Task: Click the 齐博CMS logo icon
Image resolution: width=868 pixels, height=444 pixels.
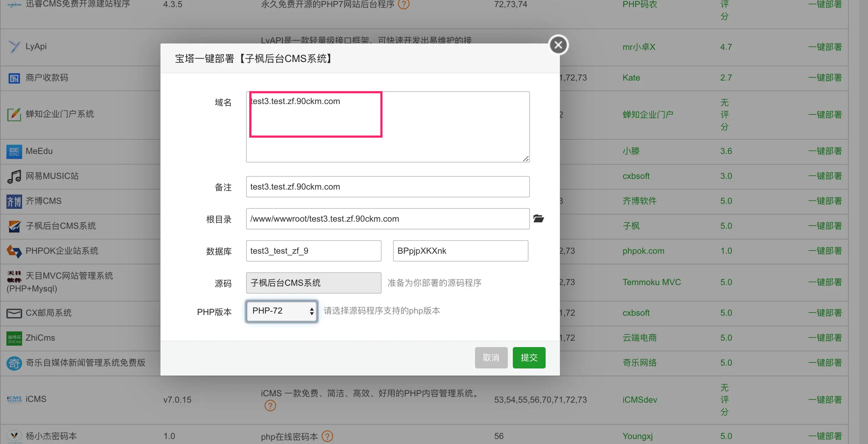Action: (x=14, y=201)
